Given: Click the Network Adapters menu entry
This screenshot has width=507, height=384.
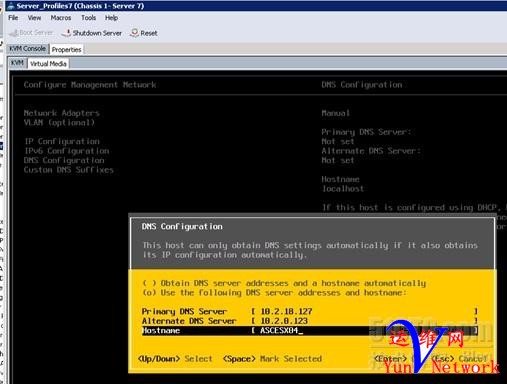Looking at the screenshot, I should point(62,113).
